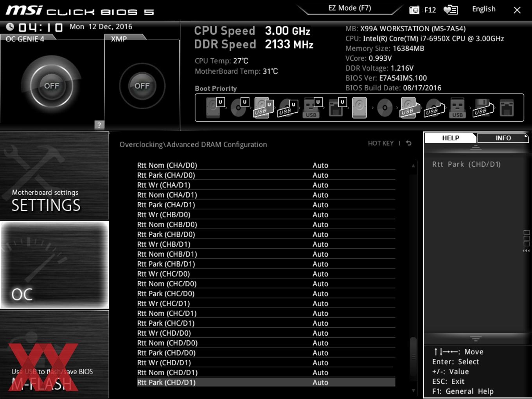Viewport: 532px width, 399px height.
Task: Switch to EZ Mode (F7)
Action: pos(349,8)
